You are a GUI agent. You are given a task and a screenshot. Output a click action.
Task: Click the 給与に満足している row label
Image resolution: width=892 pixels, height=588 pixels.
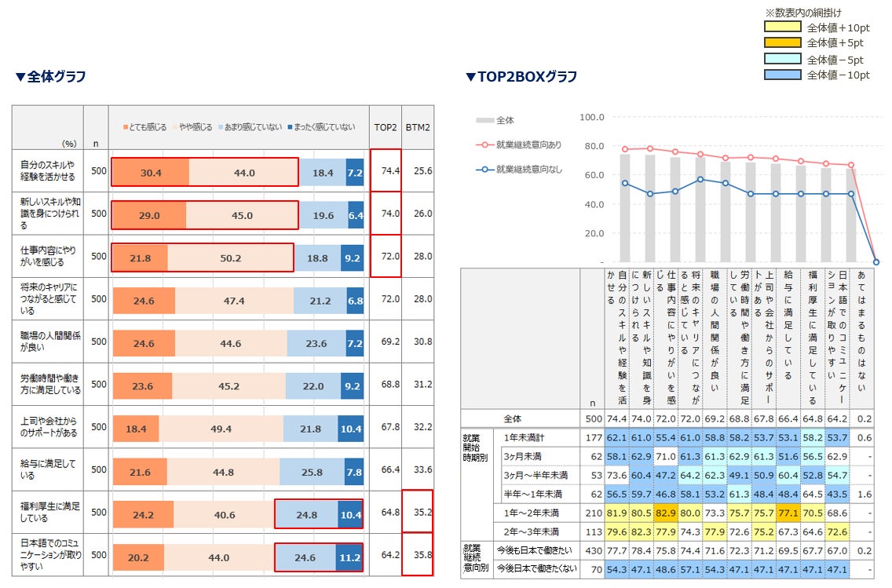[48, 469]
